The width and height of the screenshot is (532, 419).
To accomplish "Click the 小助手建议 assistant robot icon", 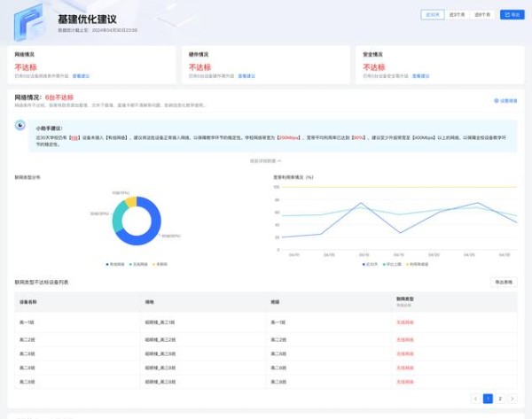I will tap(20, 126).
